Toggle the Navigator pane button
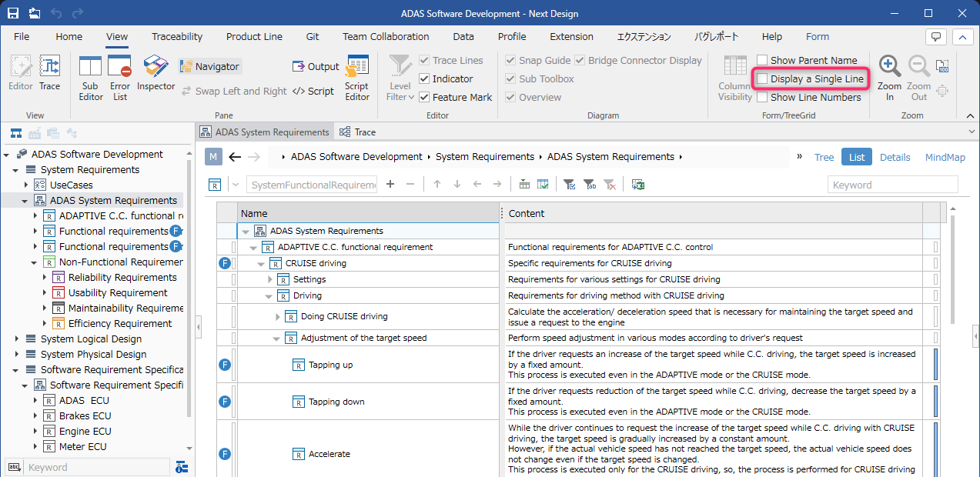980x477 pixels. click(210, 67)
